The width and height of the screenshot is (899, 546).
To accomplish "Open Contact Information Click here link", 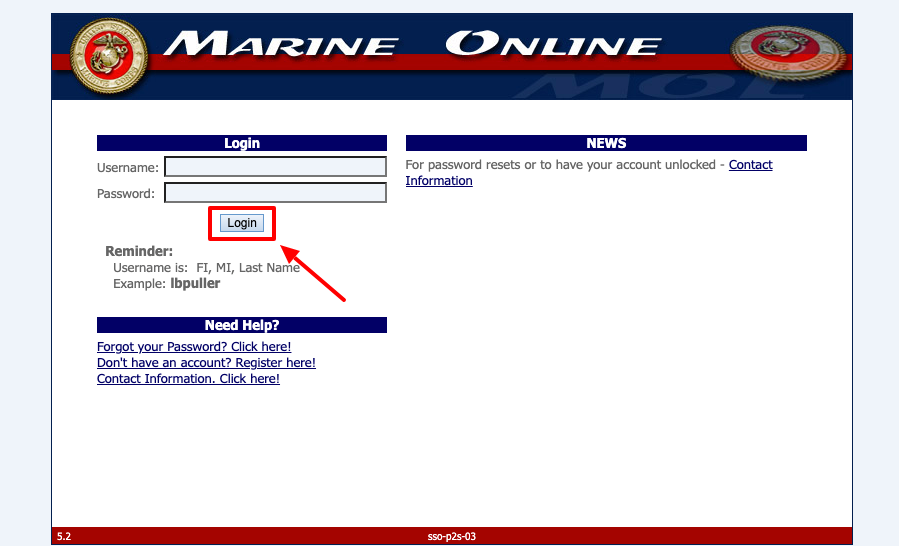I will tap(188, 379).
